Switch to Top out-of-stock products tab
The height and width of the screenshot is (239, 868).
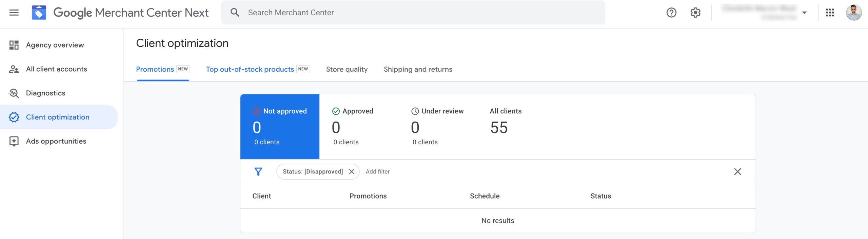click(x=258, y=69)
